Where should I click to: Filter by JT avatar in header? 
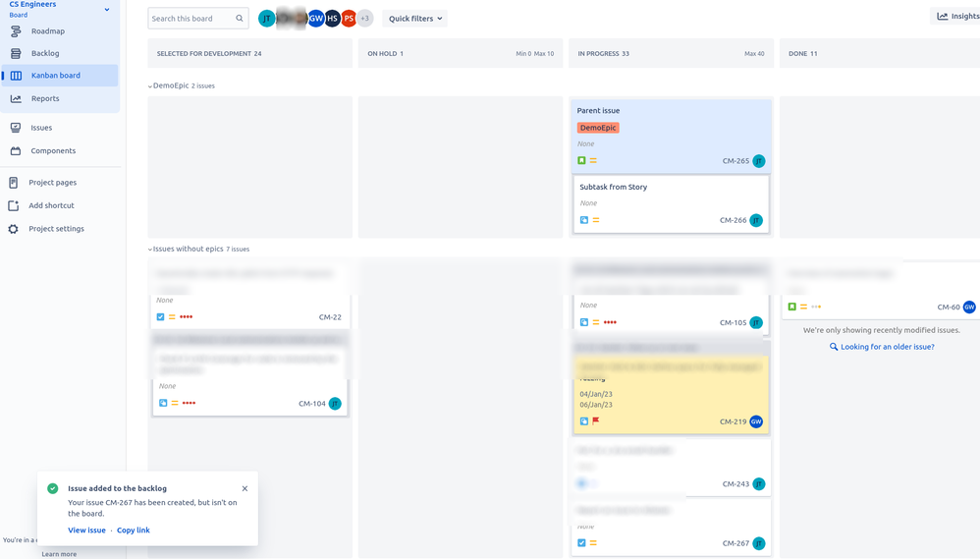coord(266,18)
